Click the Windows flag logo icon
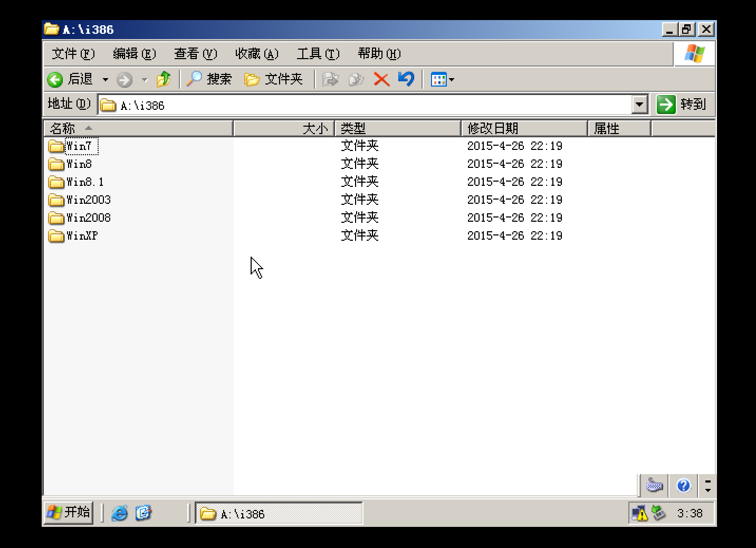The image size is (756, 548). coord(694,53)
